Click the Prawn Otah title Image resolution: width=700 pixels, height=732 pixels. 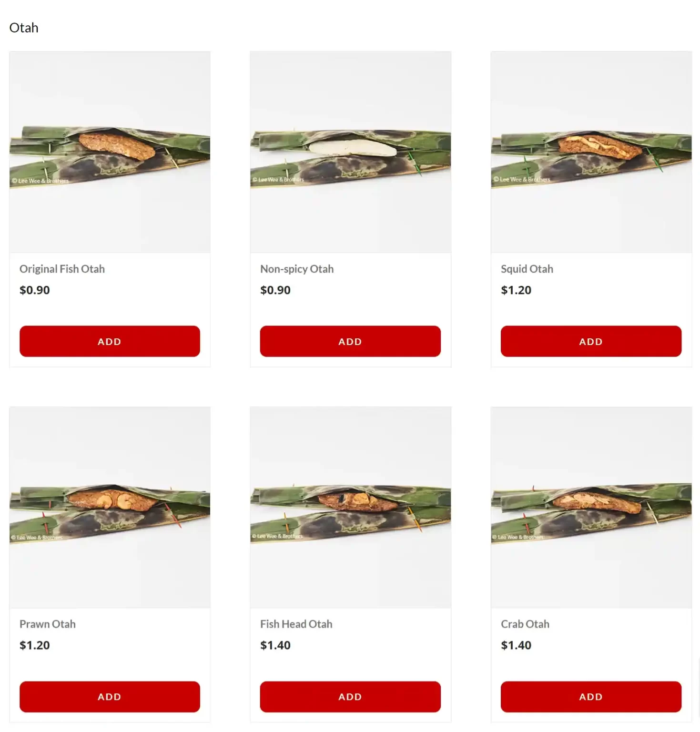pyautogui.click(x=48, y=624)
